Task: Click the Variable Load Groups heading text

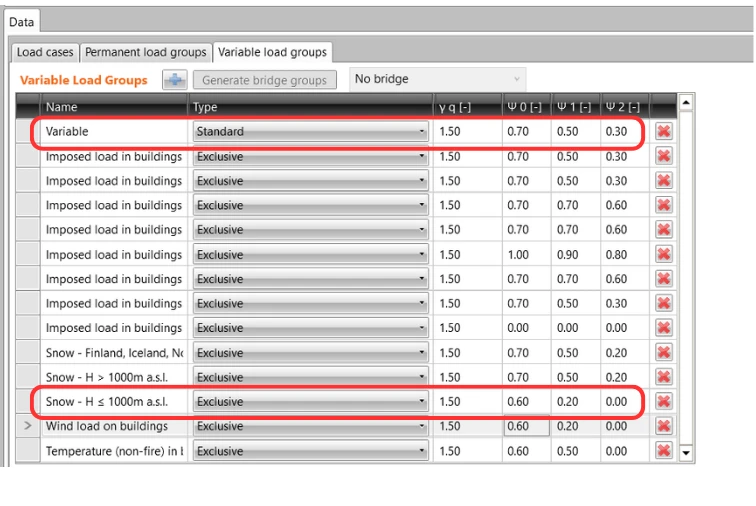Action: click(83, 80)
